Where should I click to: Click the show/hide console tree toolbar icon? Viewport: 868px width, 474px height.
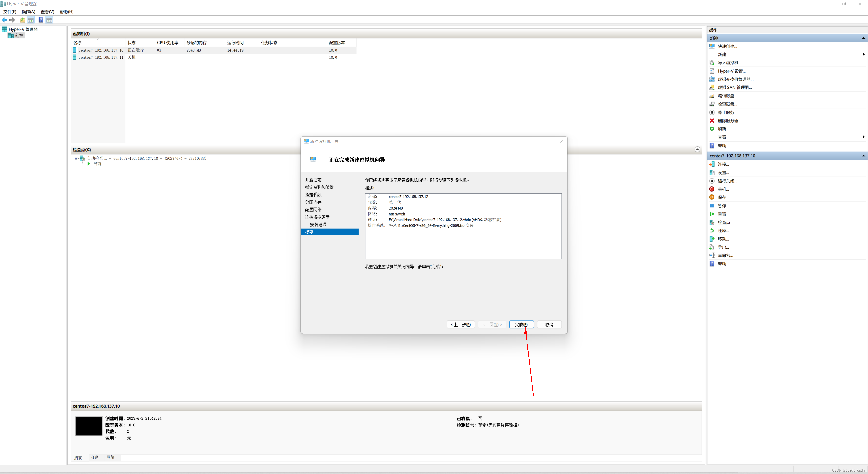(31, 20)
